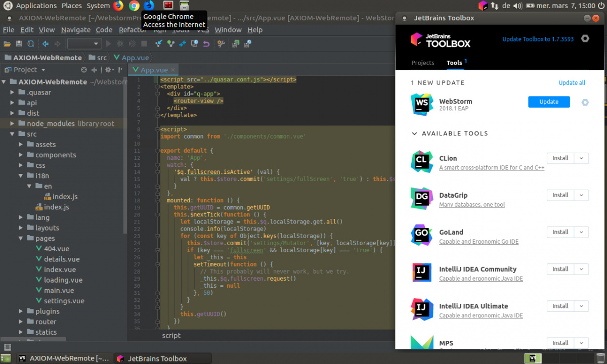Click the VCS Update Project icon
This screenshot has width=607, height=364.
coord(159,44)
